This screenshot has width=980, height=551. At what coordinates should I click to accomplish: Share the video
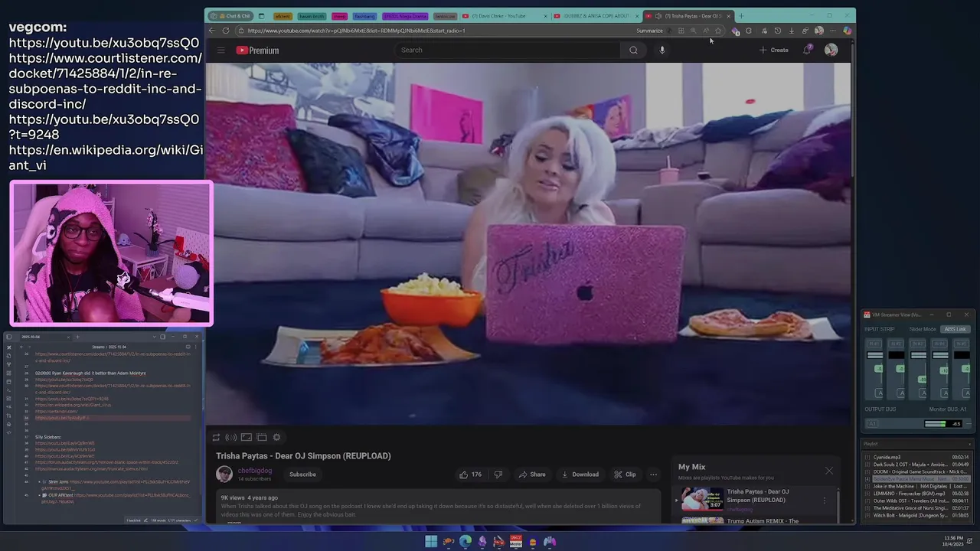[x=532, y=474]
